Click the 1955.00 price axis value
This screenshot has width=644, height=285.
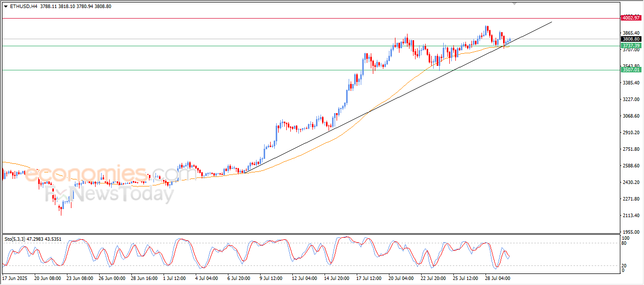[630, 232]
